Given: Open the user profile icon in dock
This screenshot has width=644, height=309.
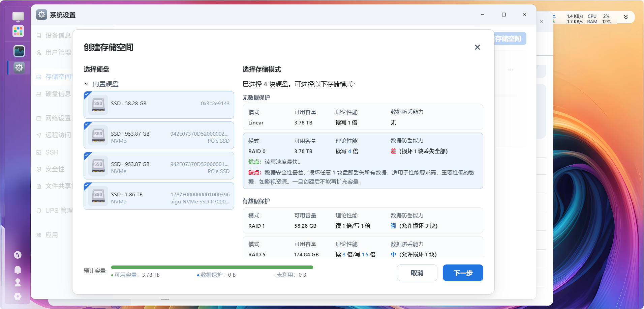Looking at the screenshot, I should pyautogui.click(x=18, y=282).
